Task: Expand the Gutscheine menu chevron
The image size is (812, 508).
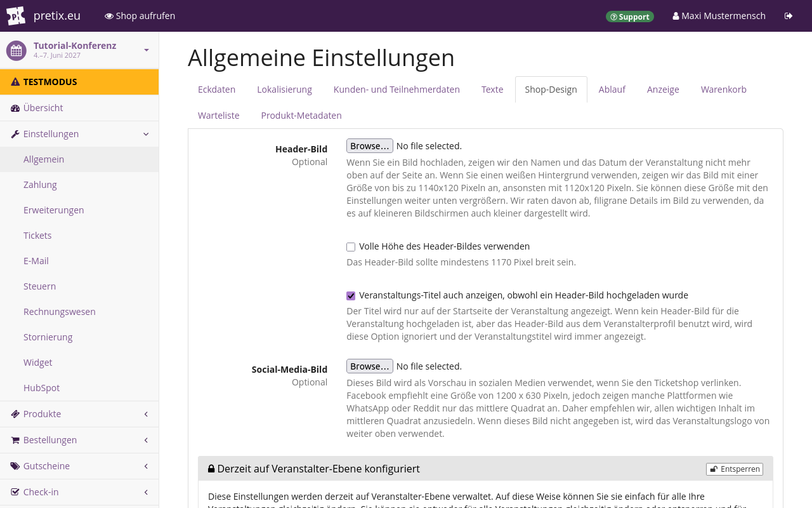Action: [146, 466]
